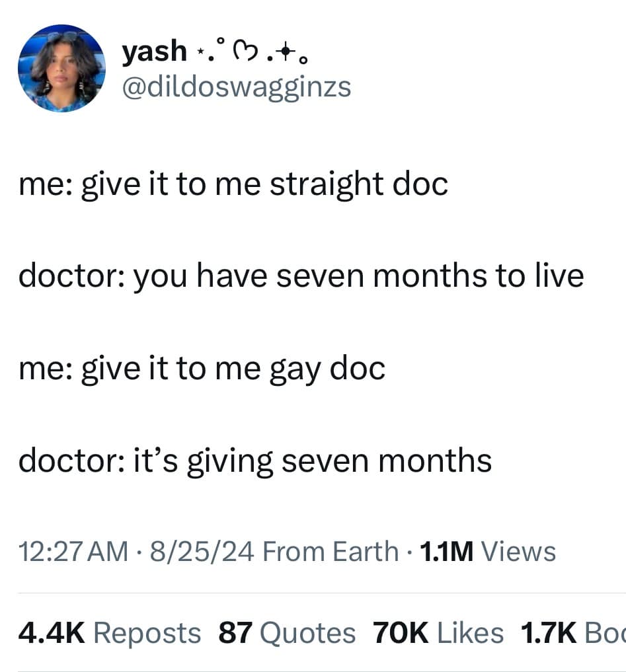Screen dimensions: 626x672
Task: Click the 8/25/24 date
Action: pyautogui.click(x=202, y=551)
